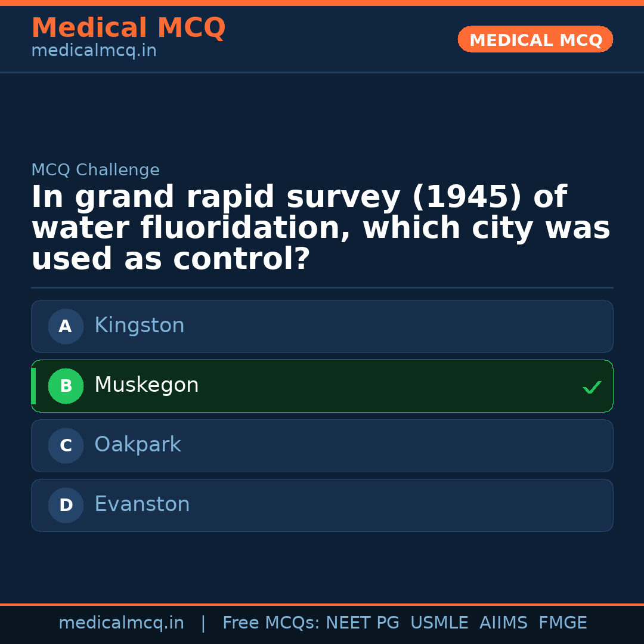
Task: Open the USMLE section
Action: 439,623
